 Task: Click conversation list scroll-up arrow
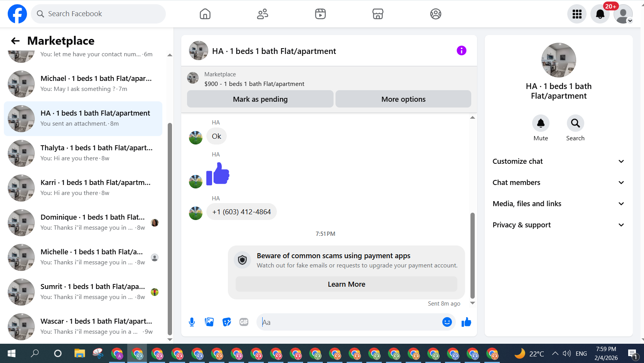[170, 55]
